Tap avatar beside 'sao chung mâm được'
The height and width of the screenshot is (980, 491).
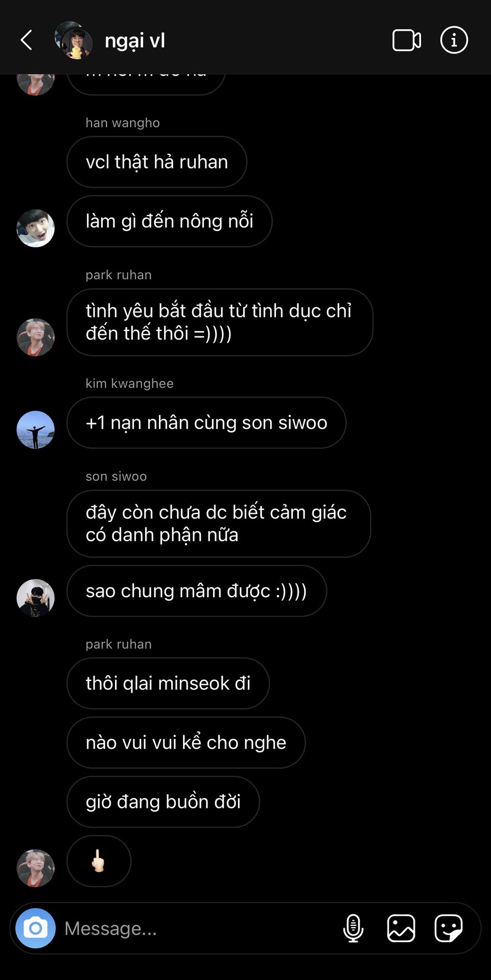tap(36, 598)
